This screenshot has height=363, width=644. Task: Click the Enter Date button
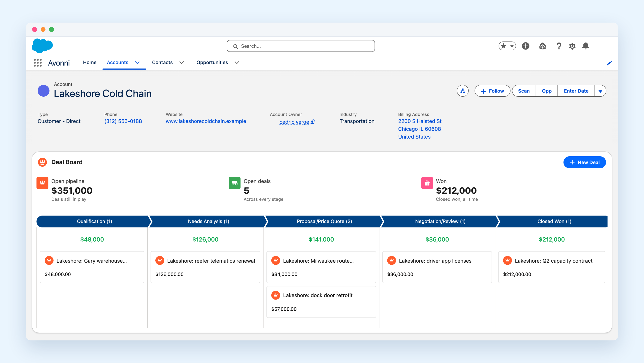tap(576, 91)
